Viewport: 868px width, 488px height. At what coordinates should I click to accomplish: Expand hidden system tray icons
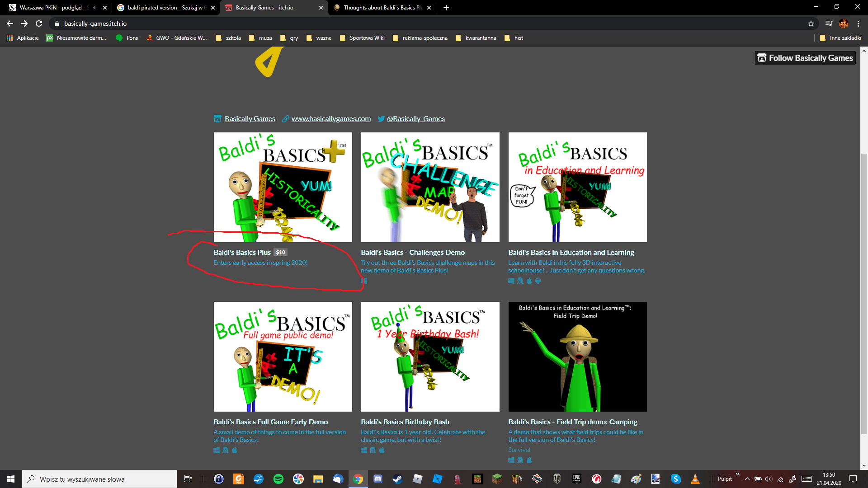(747, 479)
